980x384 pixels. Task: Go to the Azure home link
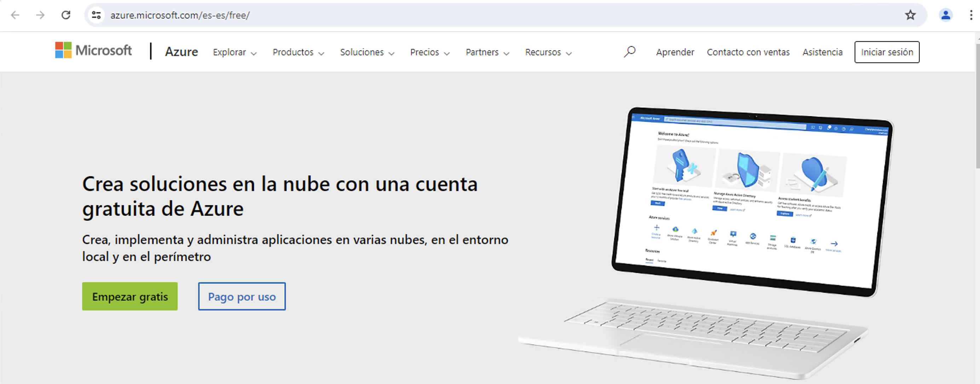[181, 52]
